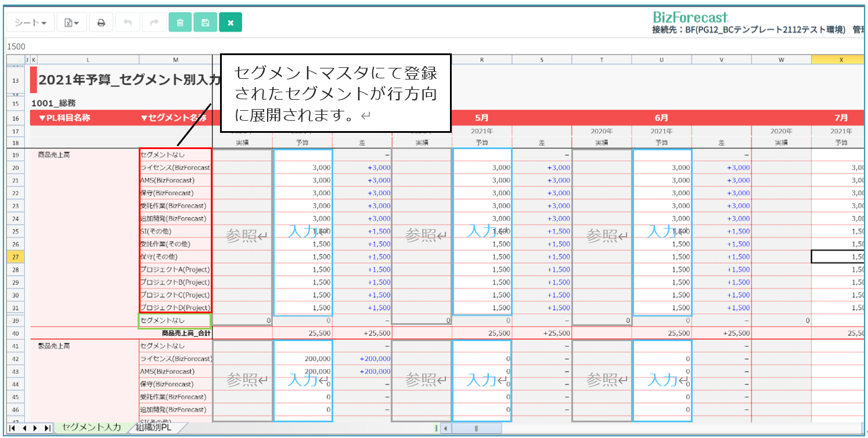Click the horizontal scrollbar thumb
The height and width of the screenshot is (438, 868).
pos(476,429)
